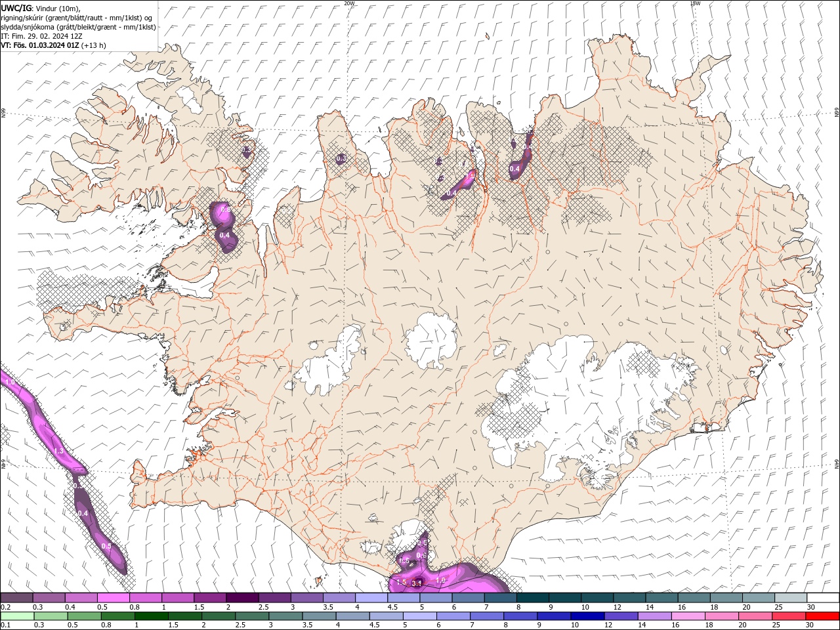
Task: Click the 3.1 precipitation value off the south coast
Action: tap(417, 583)
